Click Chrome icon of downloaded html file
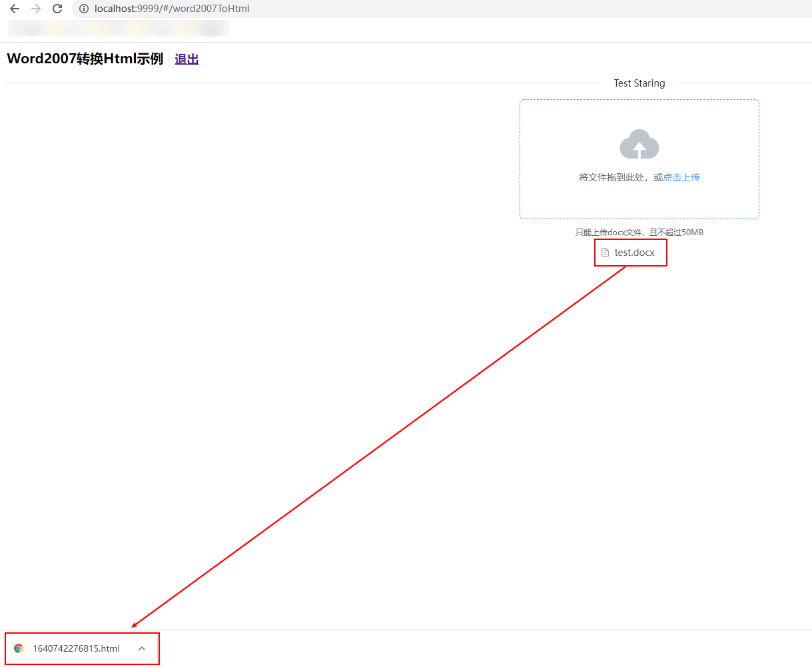Viewport: 812px width, 667px height. (x=19, y=648)
